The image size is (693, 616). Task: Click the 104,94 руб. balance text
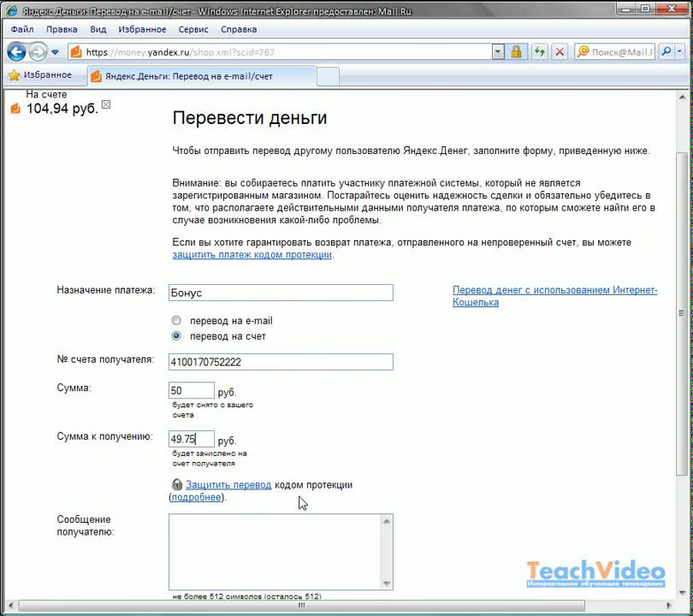(62, 109)
